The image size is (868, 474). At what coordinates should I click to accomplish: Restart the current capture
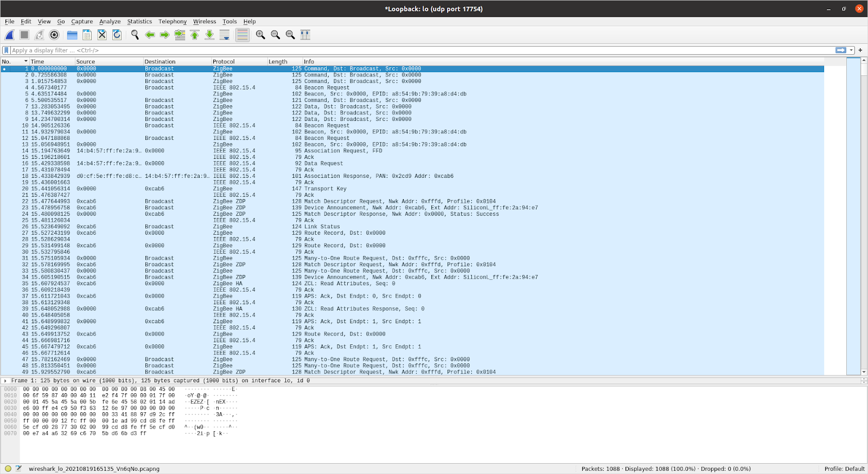pyautogui.click(x=39, y=35)
